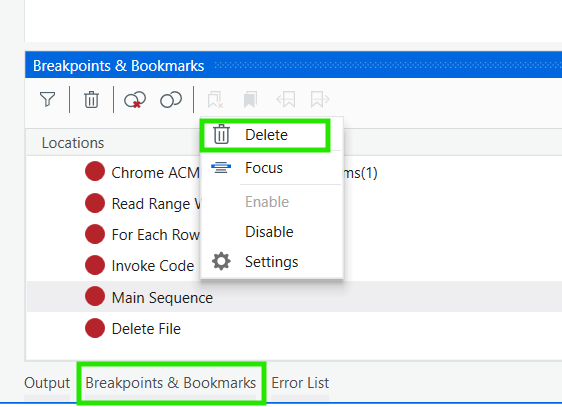Click the Locations column header
Screen dimensions: 562x407
click(x=73, y=143)
